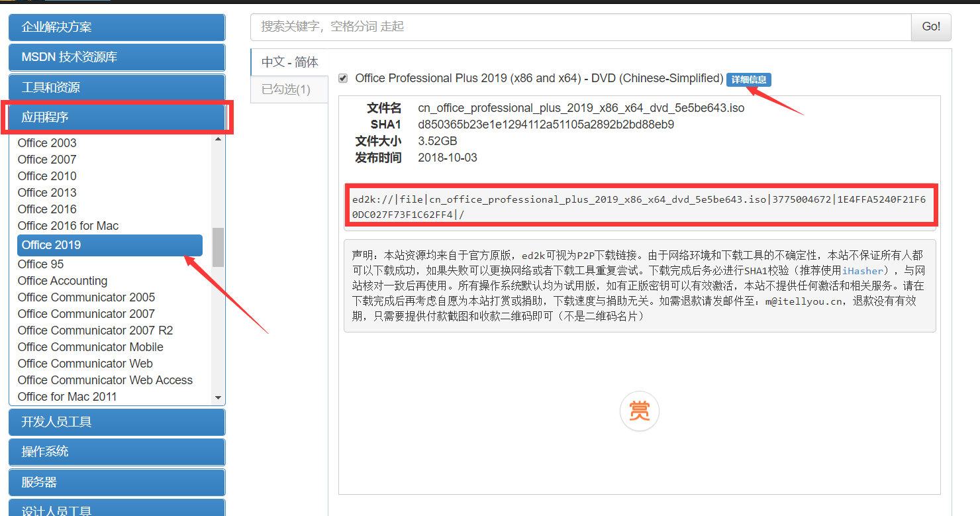Open the Office Communicator 2007 entry
The width and height of the screenshot is (980, 516).
[x=86, y=314]
